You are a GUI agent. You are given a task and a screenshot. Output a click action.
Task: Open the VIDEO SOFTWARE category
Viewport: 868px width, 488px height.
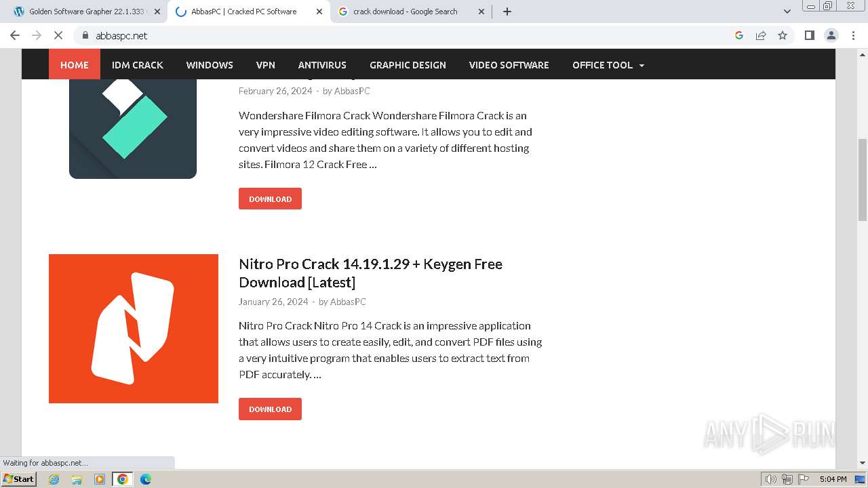point(509,65)
